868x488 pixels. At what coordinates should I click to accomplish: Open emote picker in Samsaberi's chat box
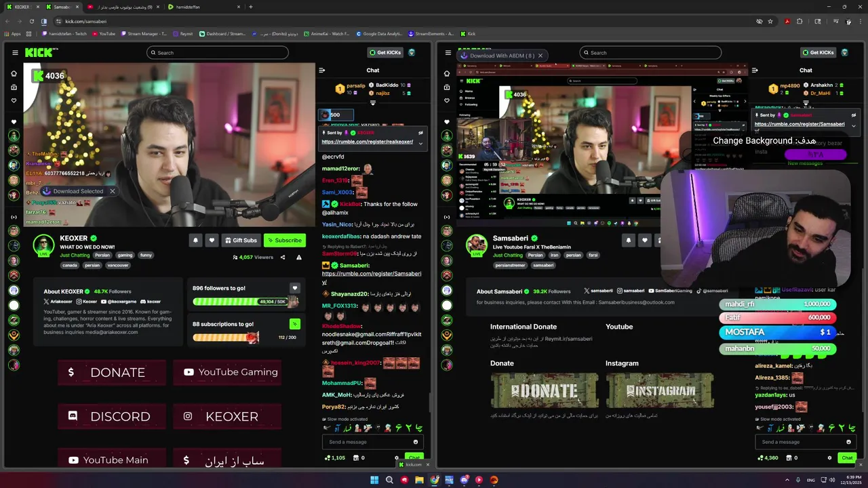tap(848, 442)
